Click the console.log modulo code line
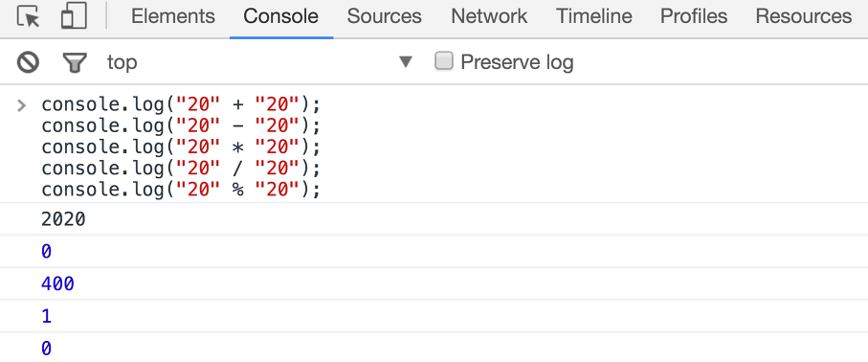Screen dimensions: 868x362 pyautogui.click(x=181, y=191)
